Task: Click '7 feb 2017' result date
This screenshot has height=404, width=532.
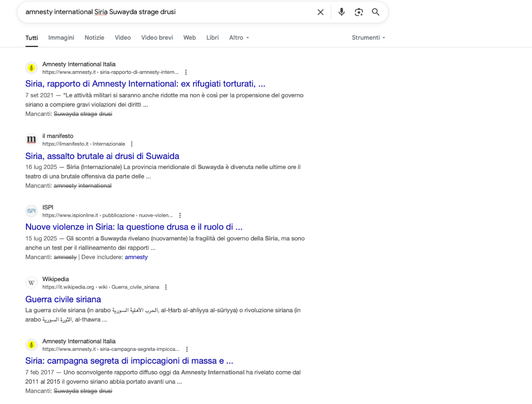Action: tap(40, 372)
